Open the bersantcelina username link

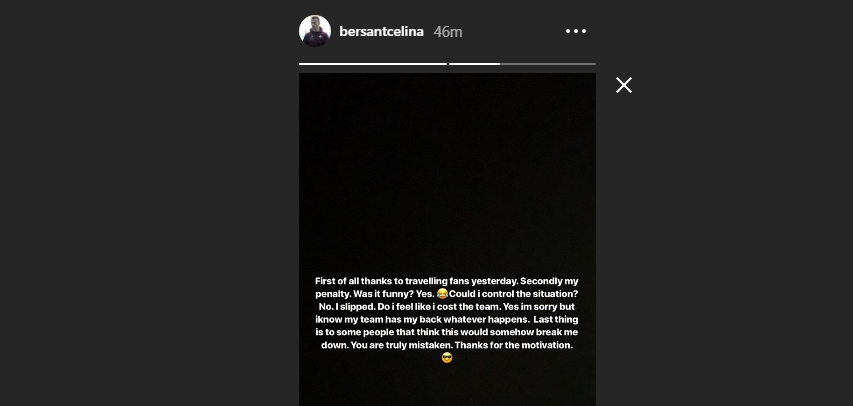tap(382, 32)
